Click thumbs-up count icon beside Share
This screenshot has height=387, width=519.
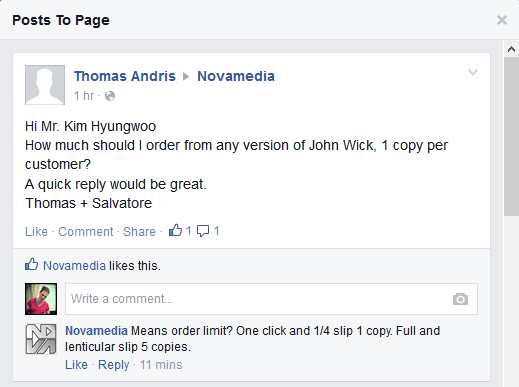pyautogui.click(x=176, y=230)
